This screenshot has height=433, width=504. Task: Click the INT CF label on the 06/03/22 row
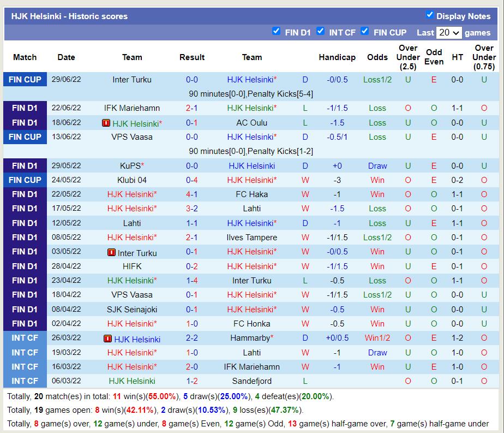point(25,381)
